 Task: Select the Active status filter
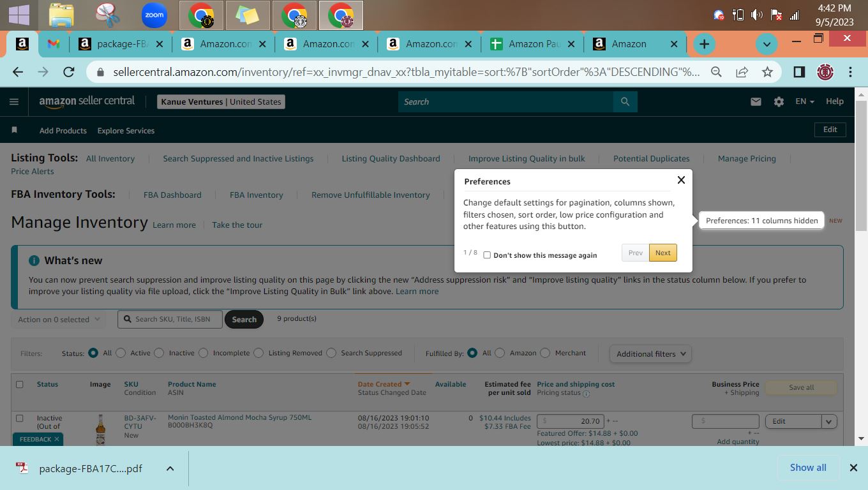pos(121,353)
